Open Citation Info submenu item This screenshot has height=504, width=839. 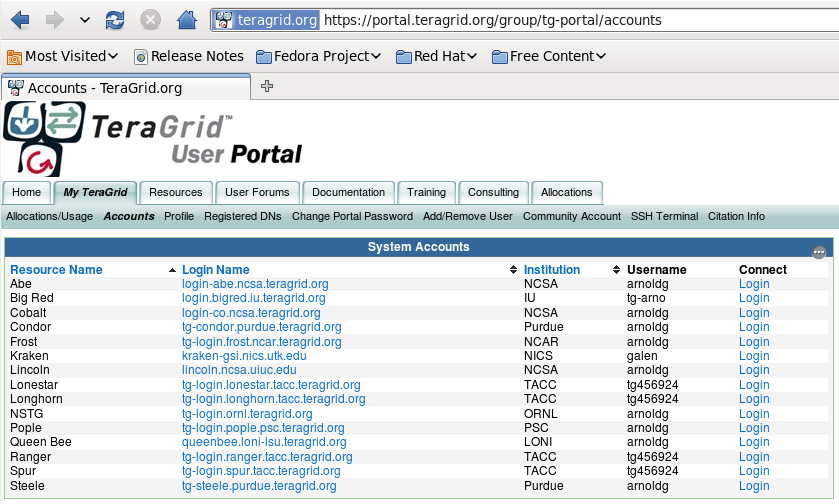pyautogui.click(x=736, y=217)
